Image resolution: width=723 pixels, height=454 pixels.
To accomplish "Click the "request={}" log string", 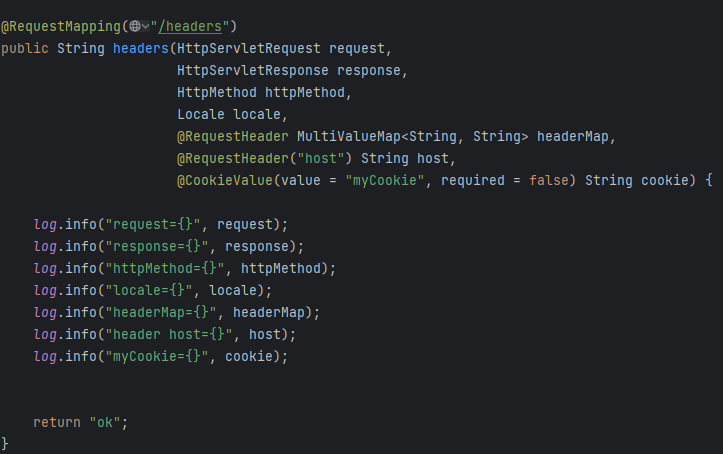I will (153, 224).
